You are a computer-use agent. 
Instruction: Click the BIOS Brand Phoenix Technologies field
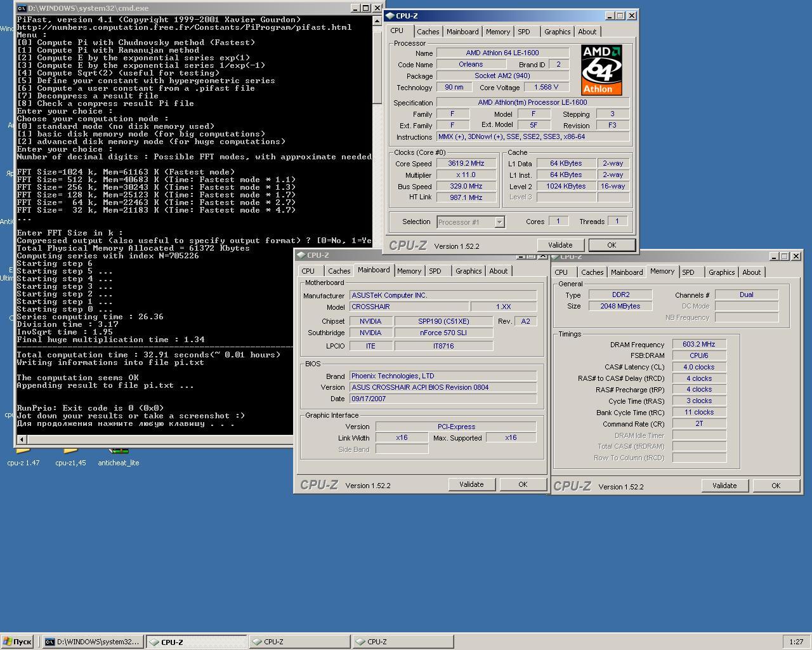(x=443, y=376)
